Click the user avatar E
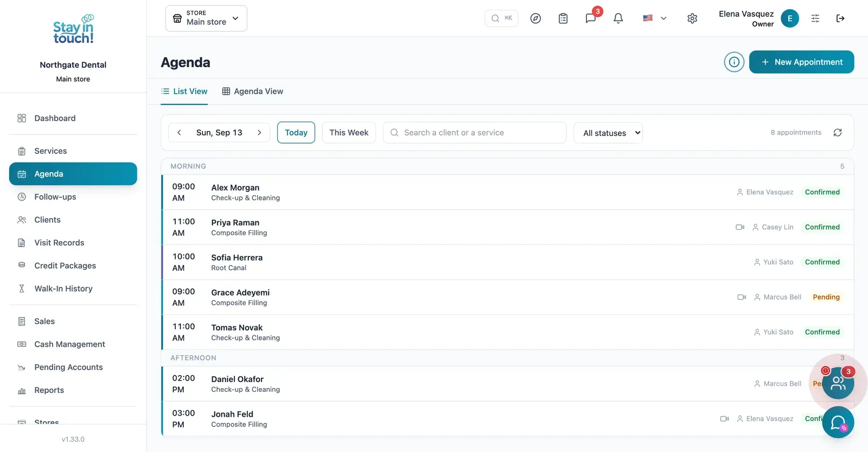Viewport: 868px width, 452px height. click(x=790, y=18)
